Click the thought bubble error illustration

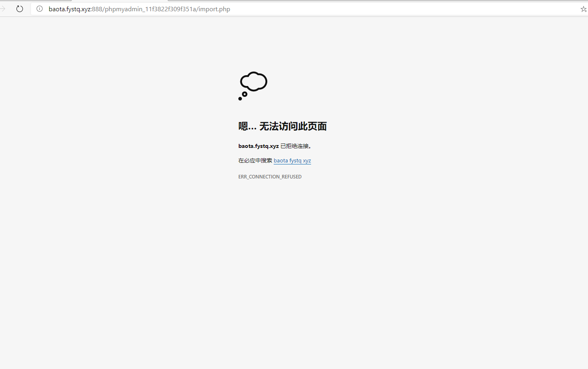coord(253,86)
